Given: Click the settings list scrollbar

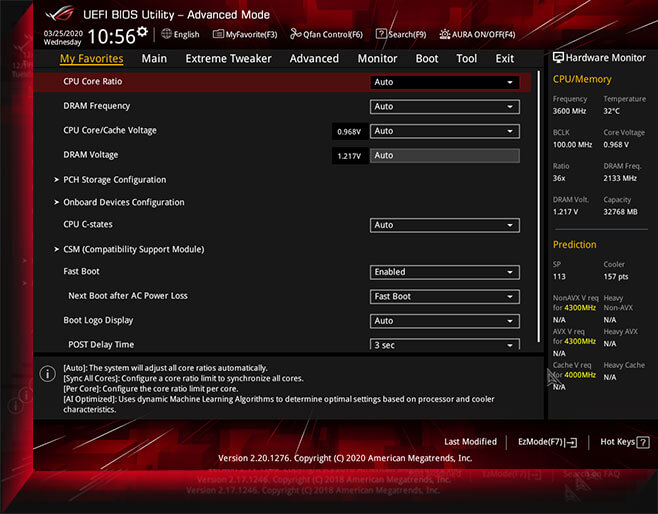Looking at the screenshot, I should [539, 206].
